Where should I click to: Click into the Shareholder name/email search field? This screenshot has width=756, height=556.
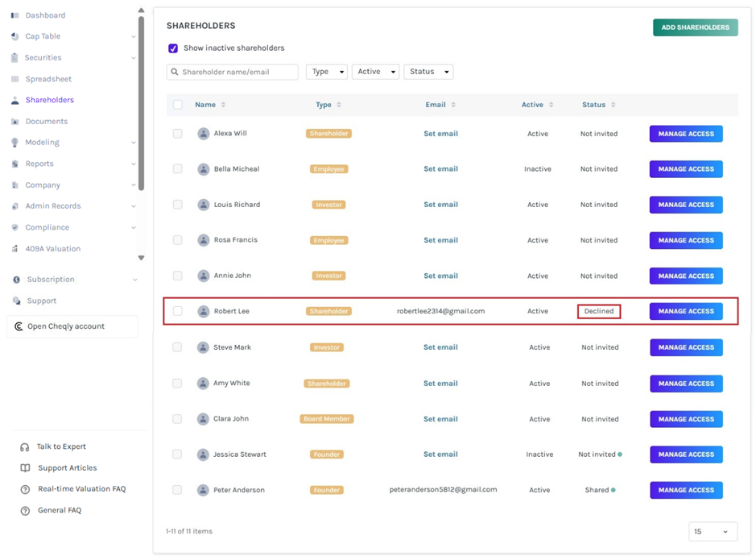coord(233,72)
